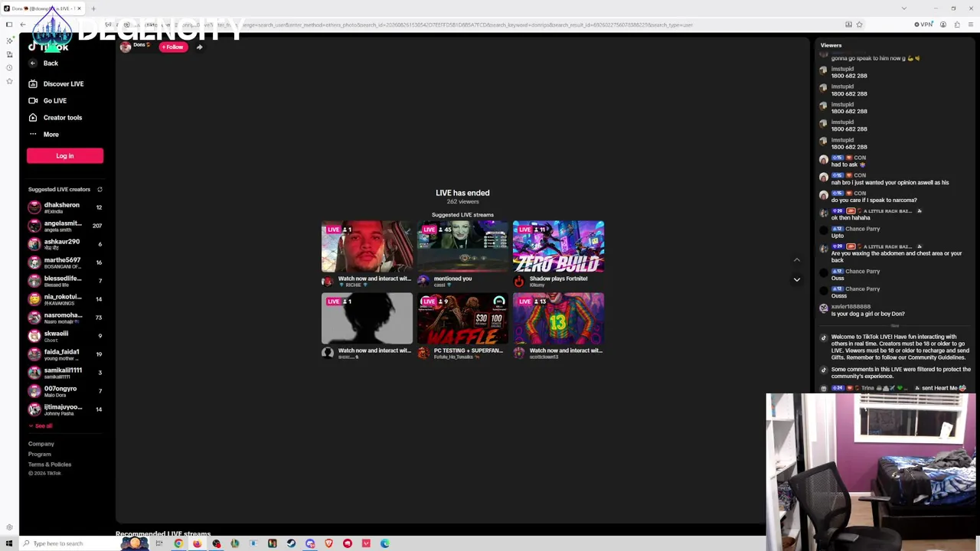Screen dimensions: 980x551
Task: Click the red Log in button
Action: click(x=65, y=156)
